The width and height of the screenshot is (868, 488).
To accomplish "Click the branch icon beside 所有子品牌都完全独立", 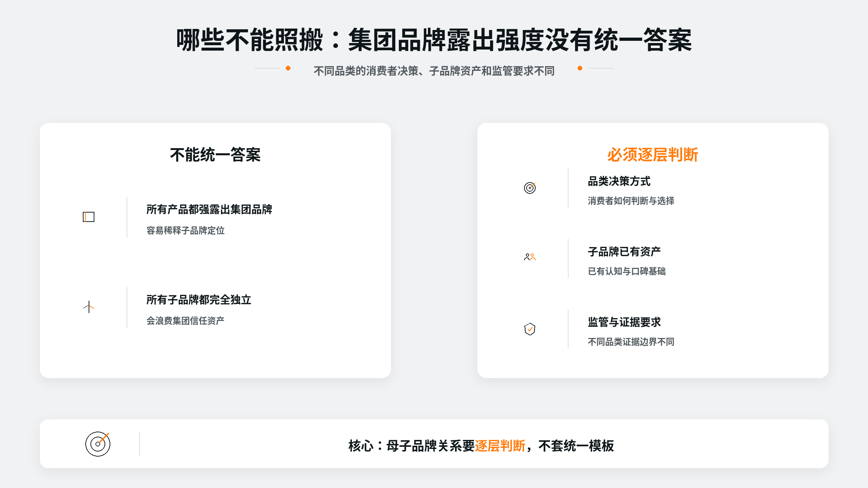I will [89, 307].
